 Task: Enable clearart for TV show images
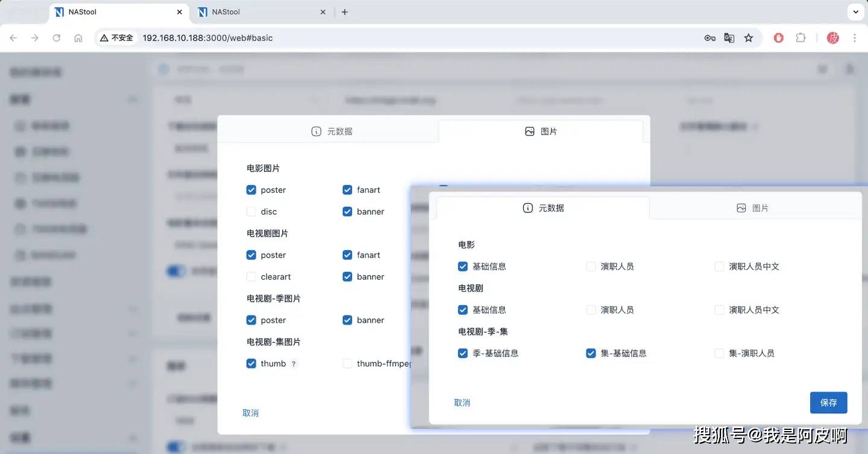pos(251,277)
